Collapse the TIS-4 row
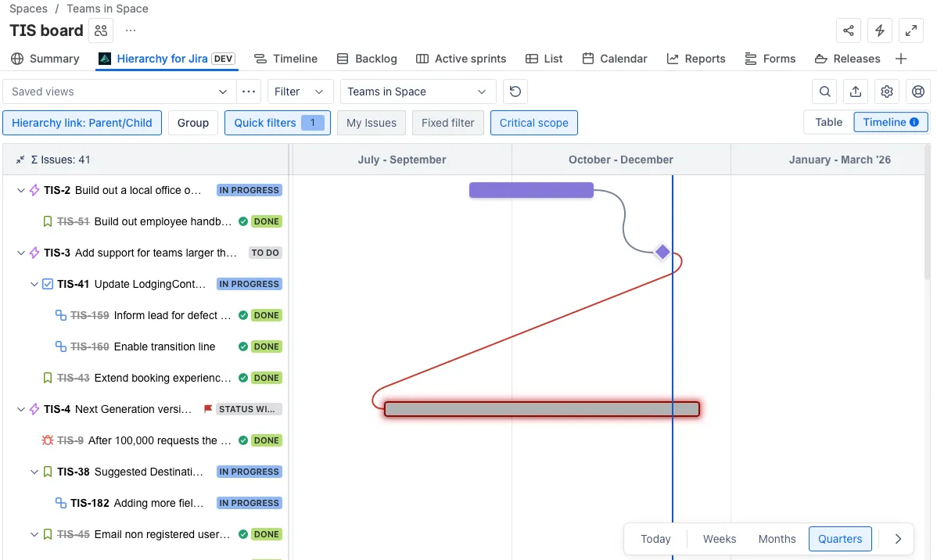Viewport: 937px width, 560px height. pyautogui.click(x=21, y=409)
